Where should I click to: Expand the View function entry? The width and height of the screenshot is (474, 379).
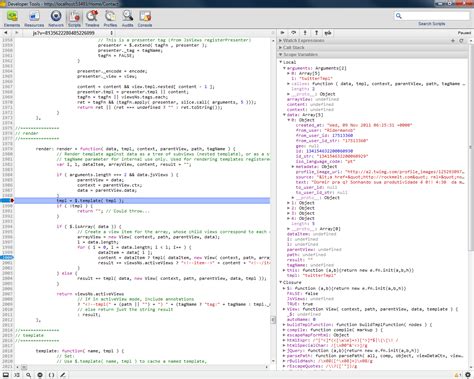(x=284, y=309)
